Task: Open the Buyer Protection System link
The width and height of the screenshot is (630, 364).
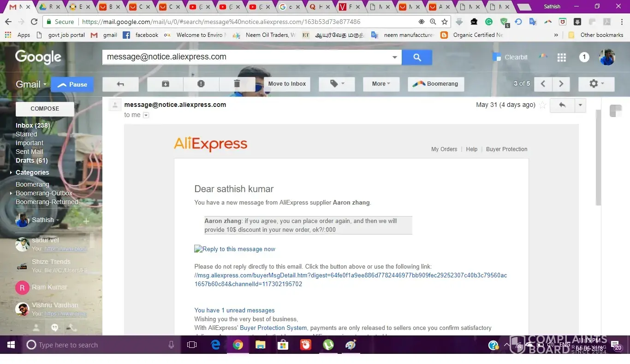Action: pos(273,328)
